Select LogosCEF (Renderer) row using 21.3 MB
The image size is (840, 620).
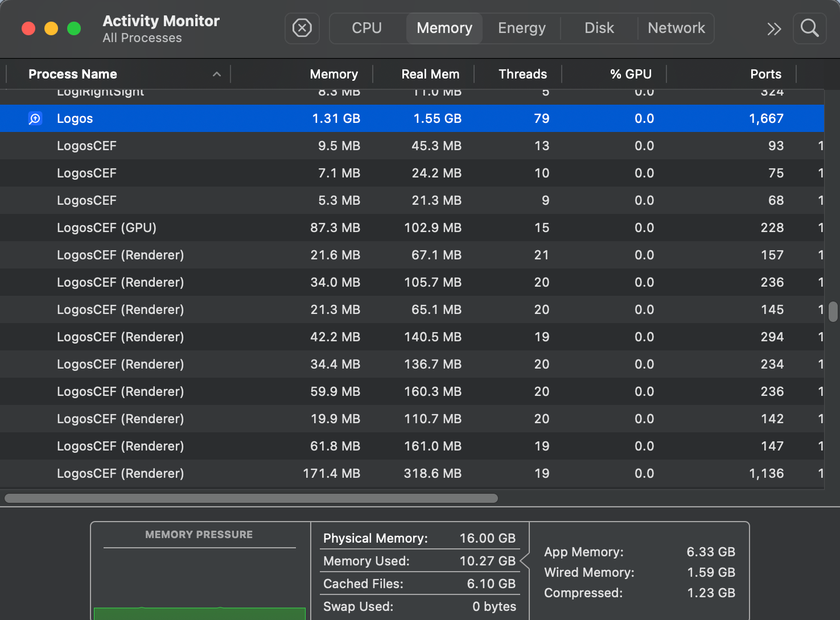click(x=412, y=309)
